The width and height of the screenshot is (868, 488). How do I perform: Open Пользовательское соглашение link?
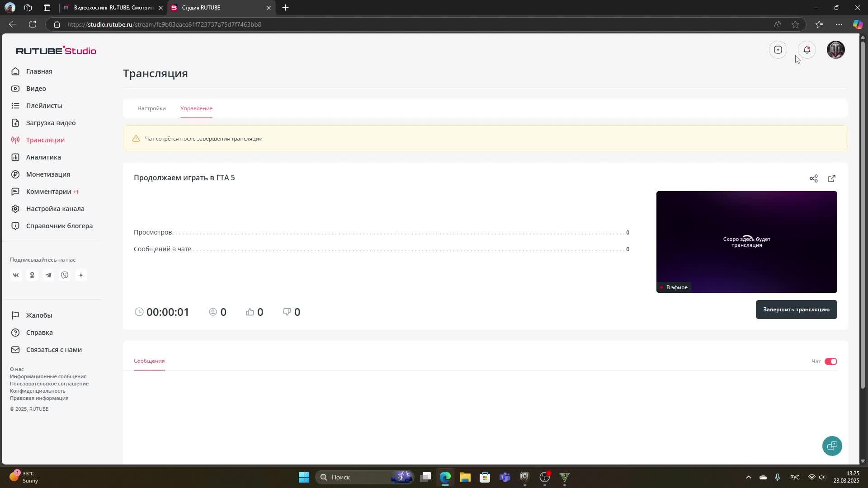[49, 384]
